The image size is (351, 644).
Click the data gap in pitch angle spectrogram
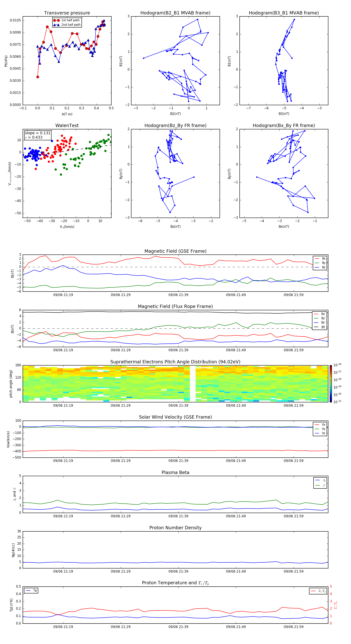tap(193, 384)
